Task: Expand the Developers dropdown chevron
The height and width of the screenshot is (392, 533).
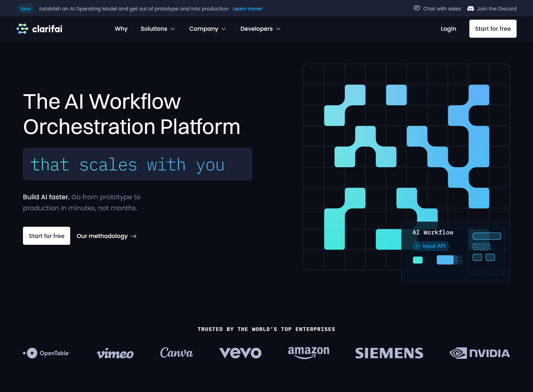Action: [x=278, y=29]
